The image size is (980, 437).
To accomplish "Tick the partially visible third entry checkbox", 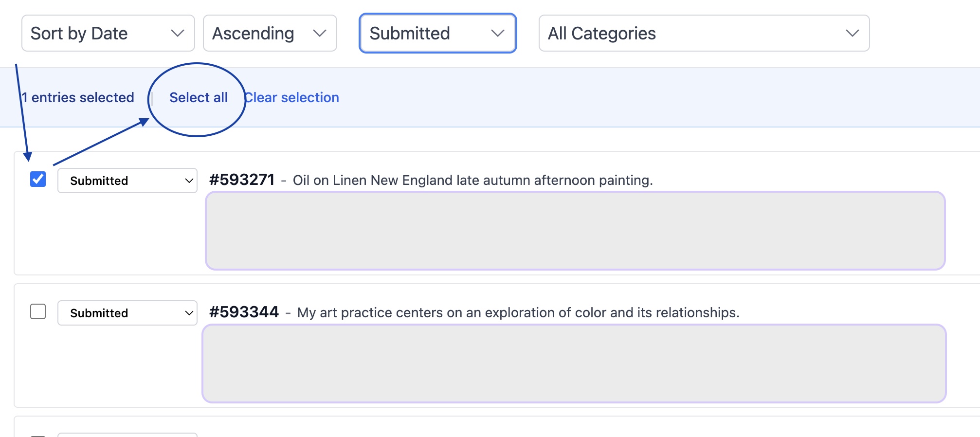I will 38,436.
